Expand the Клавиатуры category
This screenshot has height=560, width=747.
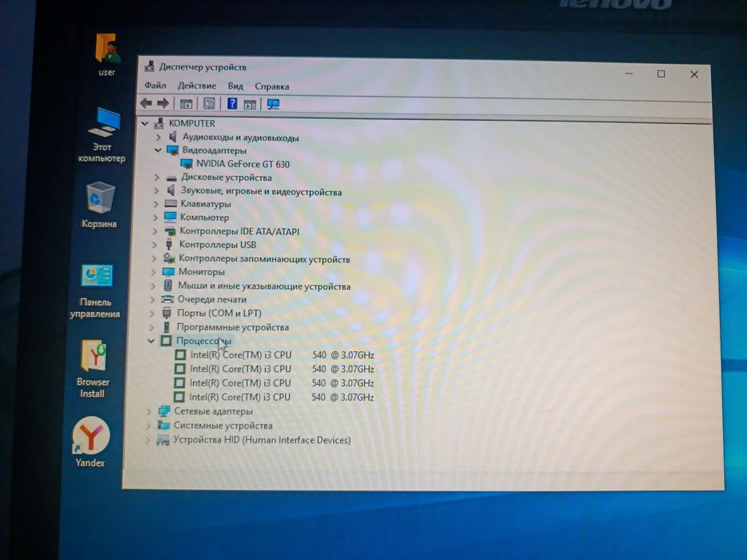(x=156, y=204)
